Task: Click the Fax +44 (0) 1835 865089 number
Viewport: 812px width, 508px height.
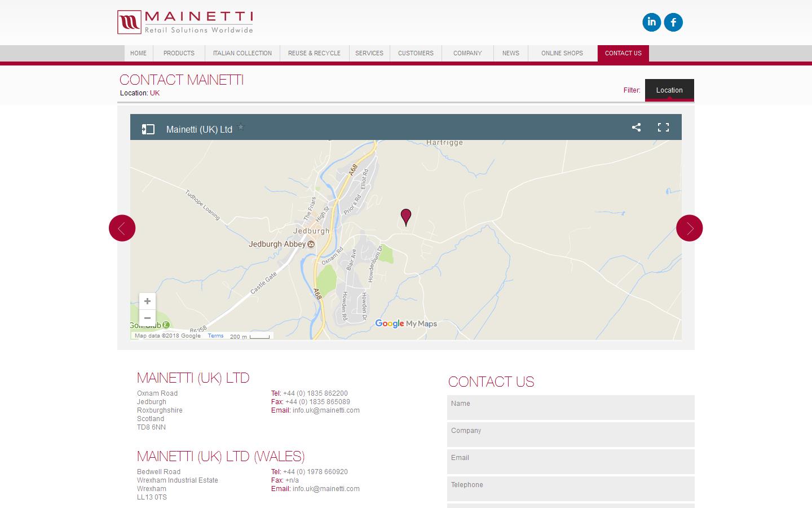Action: 317,402
